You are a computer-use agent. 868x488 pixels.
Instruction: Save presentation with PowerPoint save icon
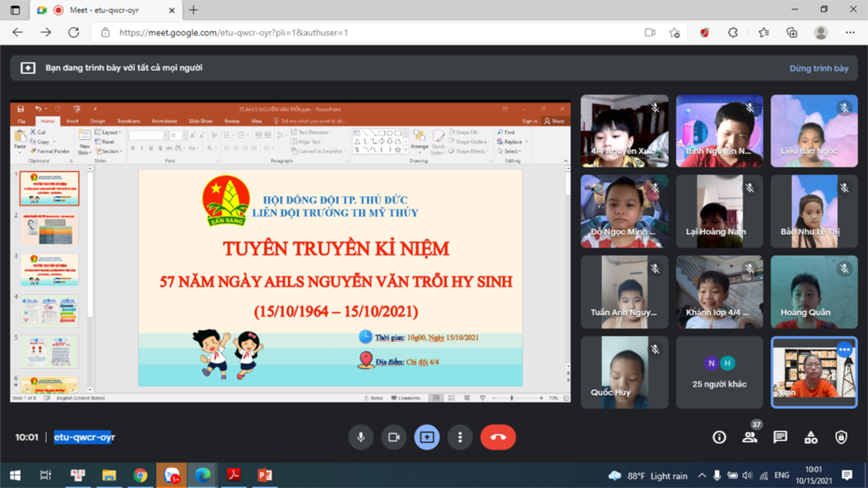[x=21, y=109]
